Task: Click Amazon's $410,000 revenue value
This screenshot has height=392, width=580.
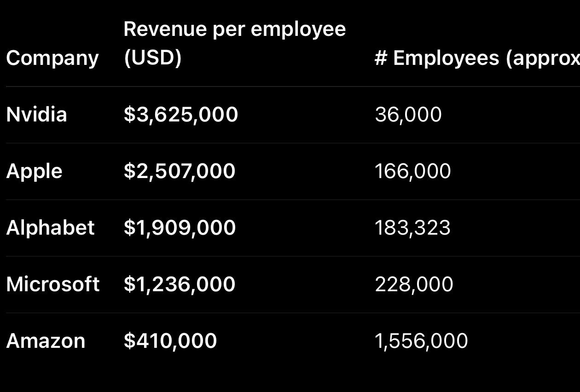Action: [x=170, y=341]
